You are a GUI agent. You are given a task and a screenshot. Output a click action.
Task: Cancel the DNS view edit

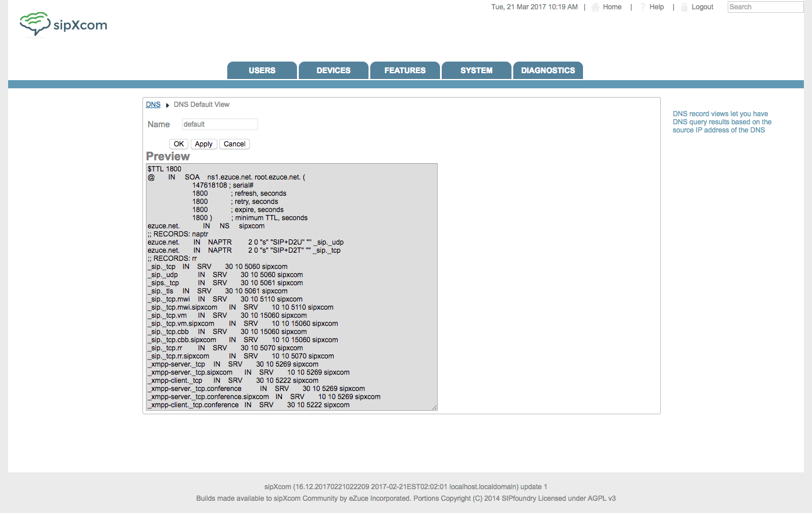(234, 144)
